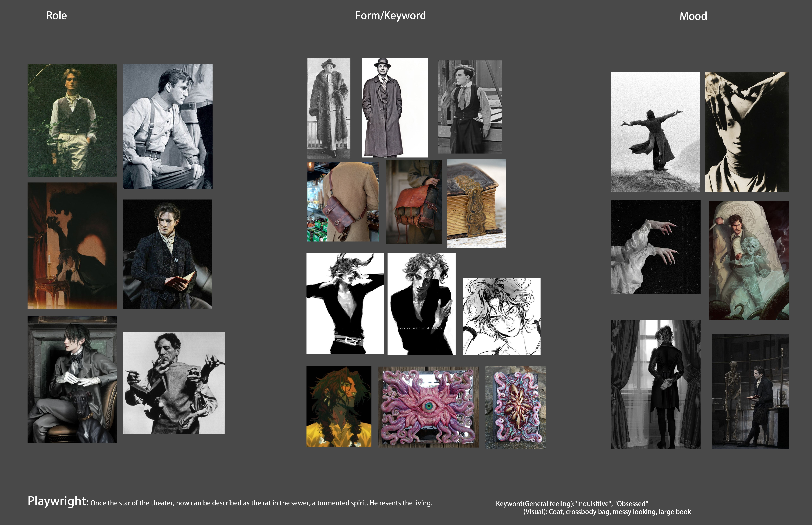The height and width of the screenshot is (525, 812).
Task: Select the skeleton stage scene image
Action: pyautogui.click(x=750, y=391)
